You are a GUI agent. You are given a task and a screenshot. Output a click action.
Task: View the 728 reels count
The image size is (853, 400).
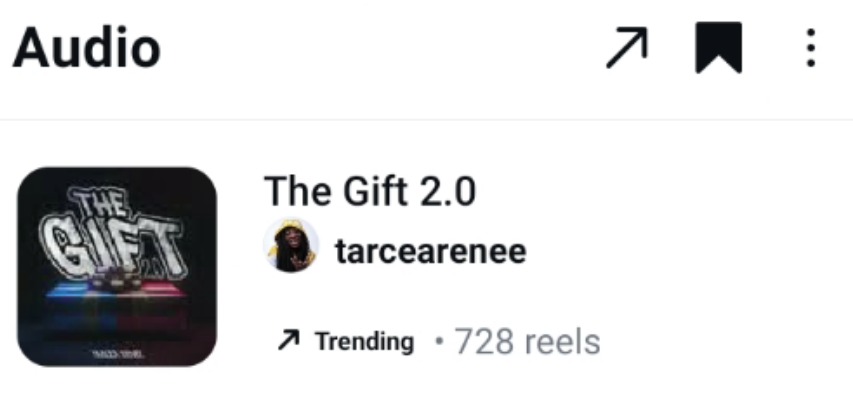pyautogui.click(x=527, y=341)
